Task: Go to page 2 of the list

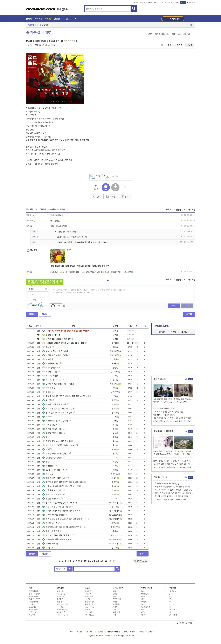Action: click(x=63, y=561)
